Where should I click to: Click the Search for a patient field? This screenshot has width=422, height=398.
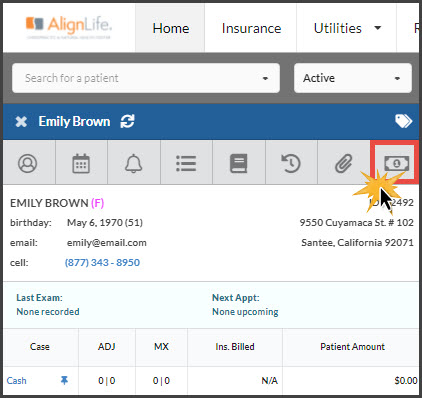[x=146, y=78]
